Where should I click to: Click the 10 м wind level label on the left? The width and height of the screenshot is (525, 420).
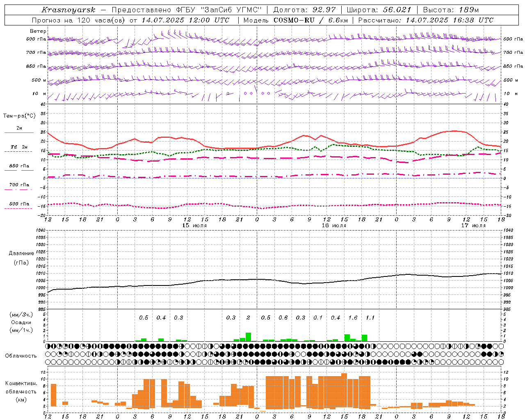pos(39,94)
